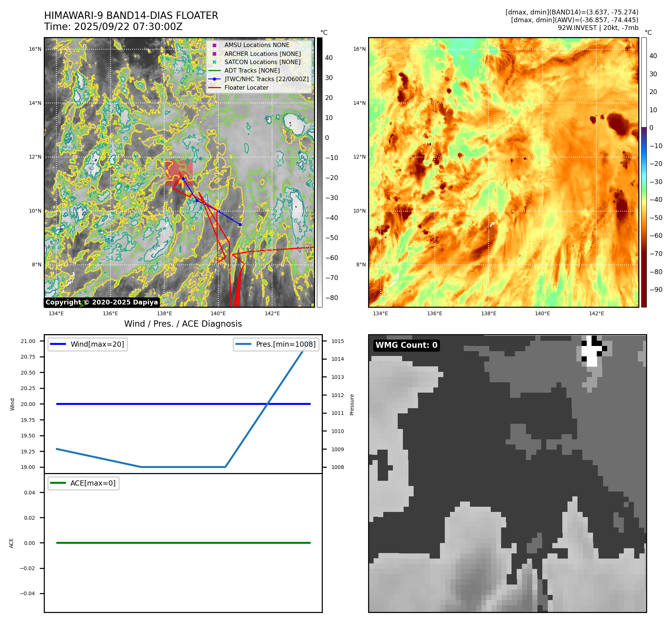Click the BAND14 dmax/dmin readout text
This screenshot has height=626, width=672.
point(572,12)
